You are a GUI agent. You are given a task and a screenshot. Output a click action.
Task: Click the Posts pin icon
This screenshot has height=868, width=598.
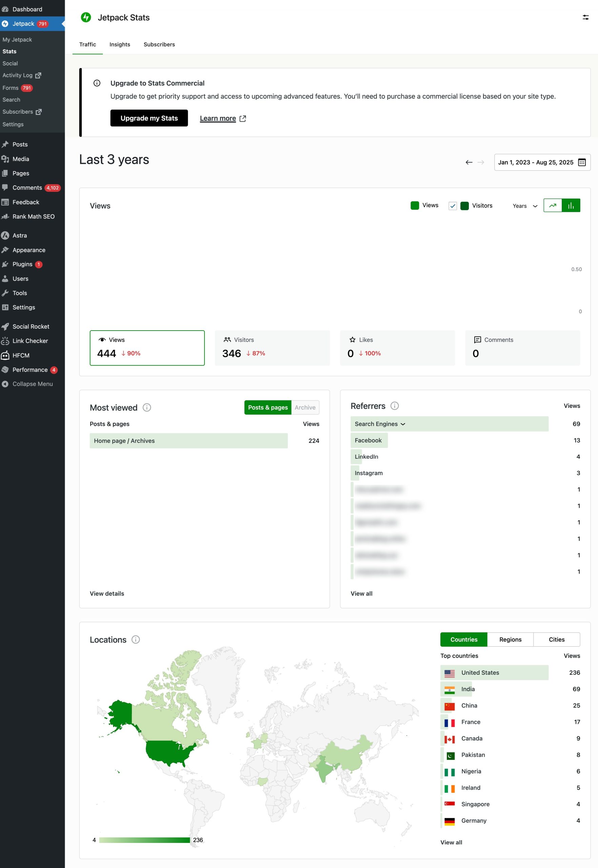(5, 144)
